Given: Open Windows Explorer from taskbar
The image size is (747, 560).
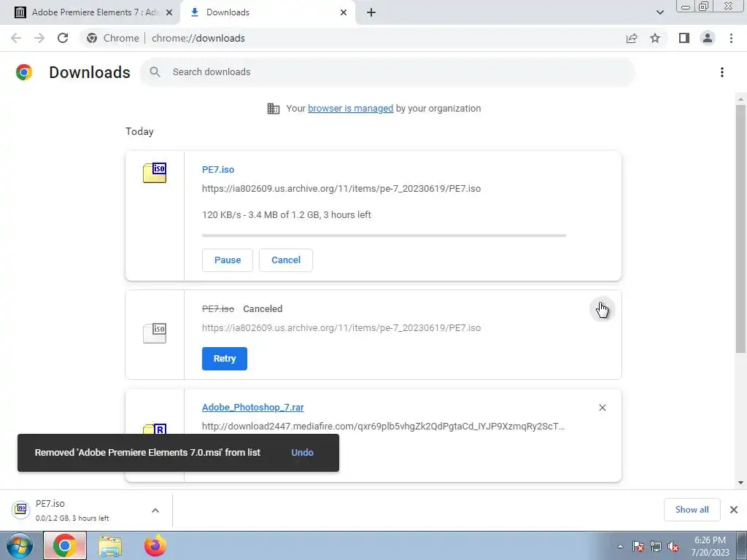Looking at the screenshot, I should click(x=110, y=545).
